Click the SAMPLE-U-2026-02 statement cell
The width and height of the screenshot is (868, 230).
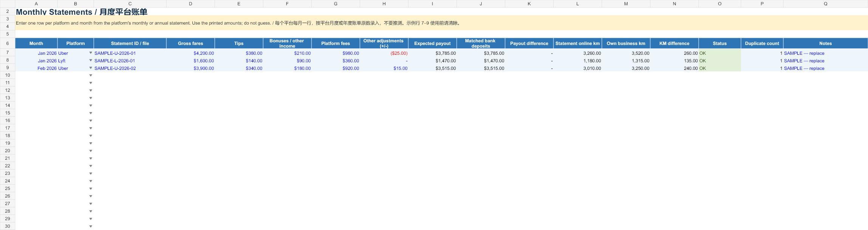coord(130,68)
